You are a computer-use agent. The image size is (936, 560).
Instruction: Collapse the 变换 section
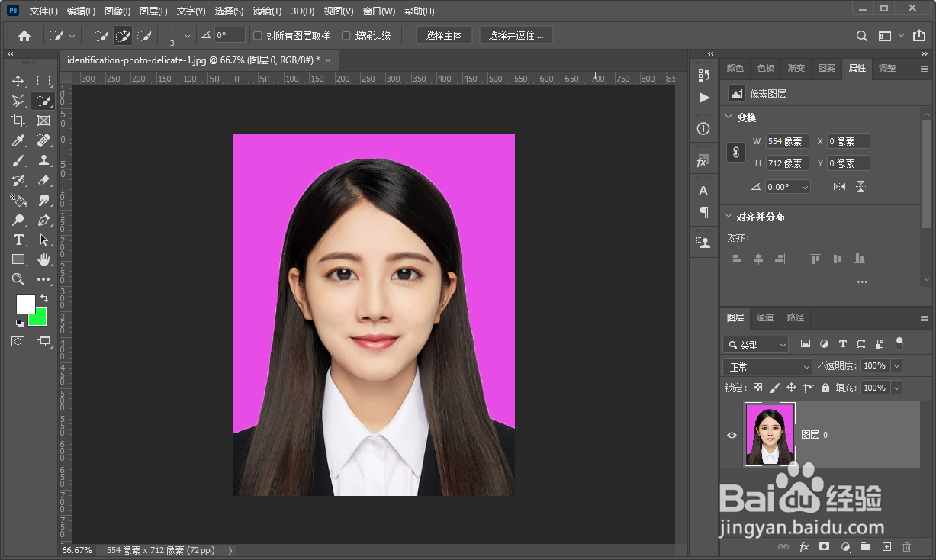point(728,117)
